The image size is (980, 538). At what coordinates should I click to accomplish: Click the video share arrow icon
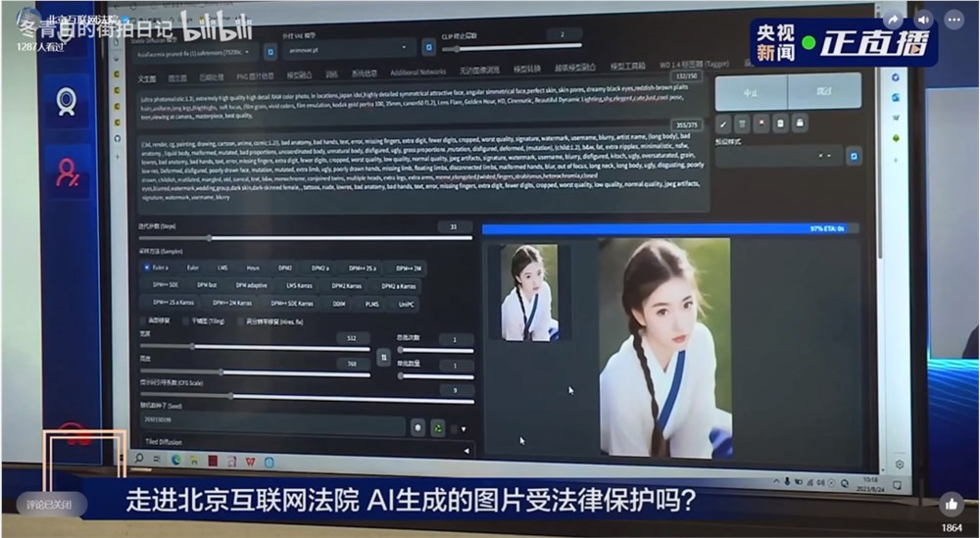click(x=893, y=20)
